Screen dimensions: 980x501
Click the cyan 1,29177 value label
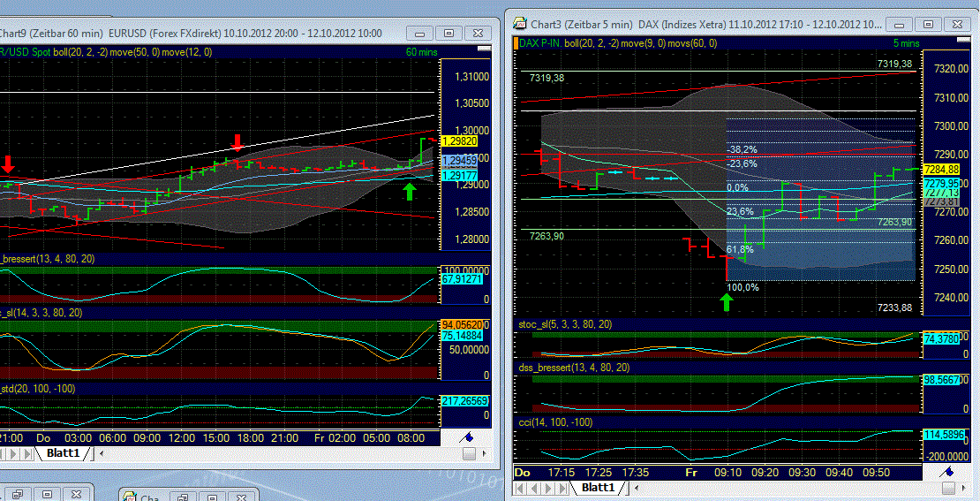click(x=459, y=177)
